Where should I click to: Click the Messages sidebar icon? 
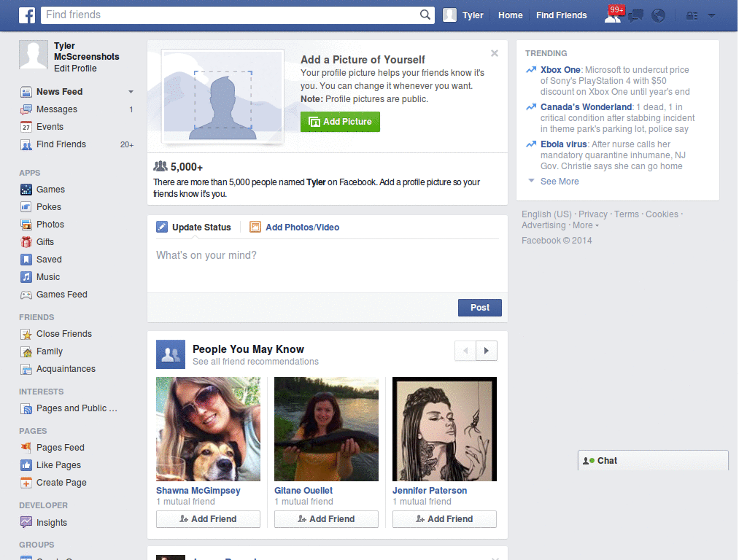(26, 109)
